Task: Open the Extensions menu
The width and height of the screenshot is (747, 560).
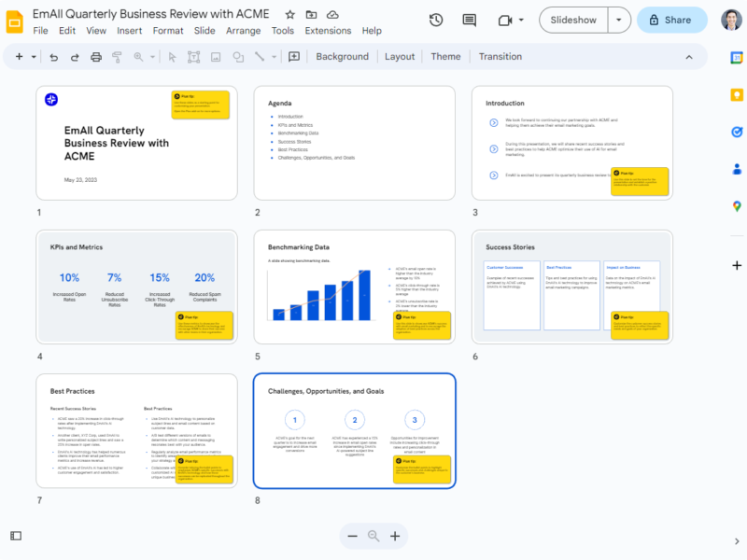Action: coord(328,31)
